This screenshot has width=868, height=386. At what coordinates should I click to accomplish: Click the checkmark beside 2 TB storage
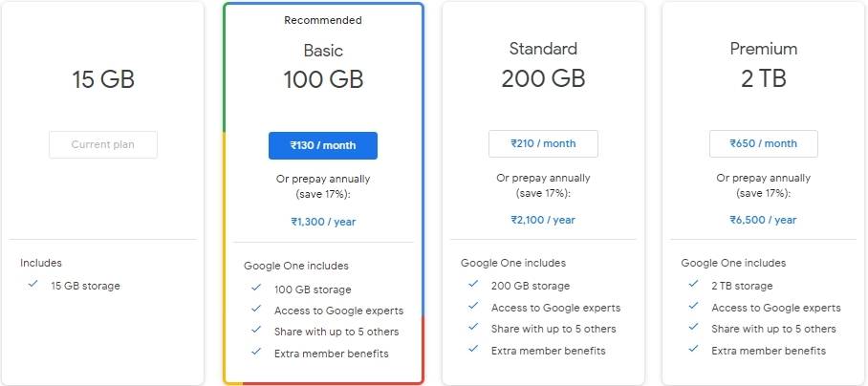click(x=693, y=285)
